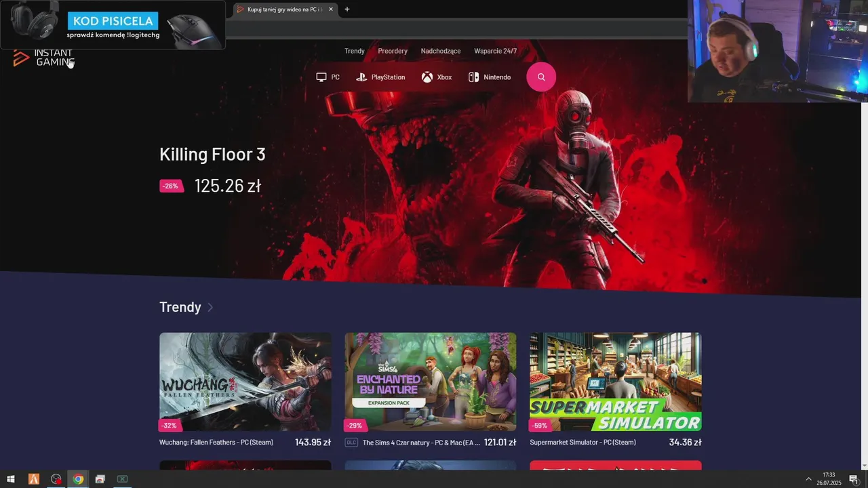Click the KOD PISICELA banner overlay
Image resolution: width=868 pixels, height=488 pixels.
click(x=113, y=25)
